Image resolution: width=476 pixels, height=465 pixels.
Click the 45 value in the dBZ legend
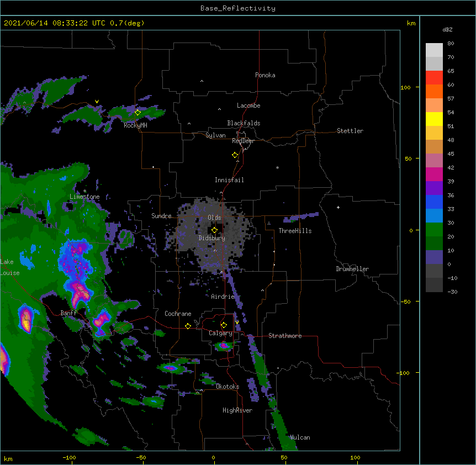tap(451, 154)
